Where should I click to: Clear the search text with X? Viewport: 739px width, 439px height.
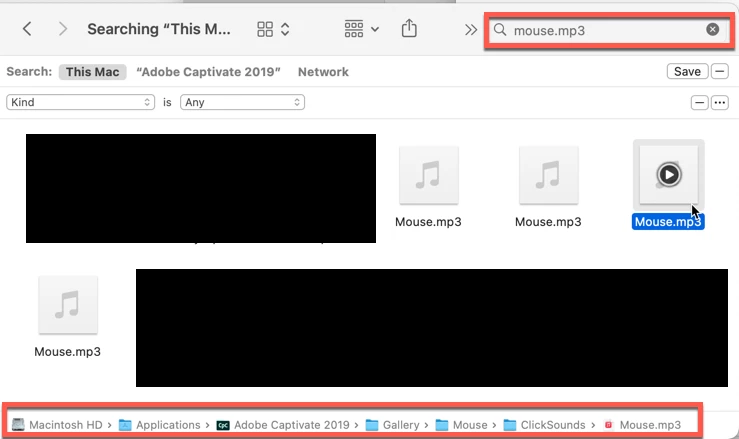(x=713, y=30)
